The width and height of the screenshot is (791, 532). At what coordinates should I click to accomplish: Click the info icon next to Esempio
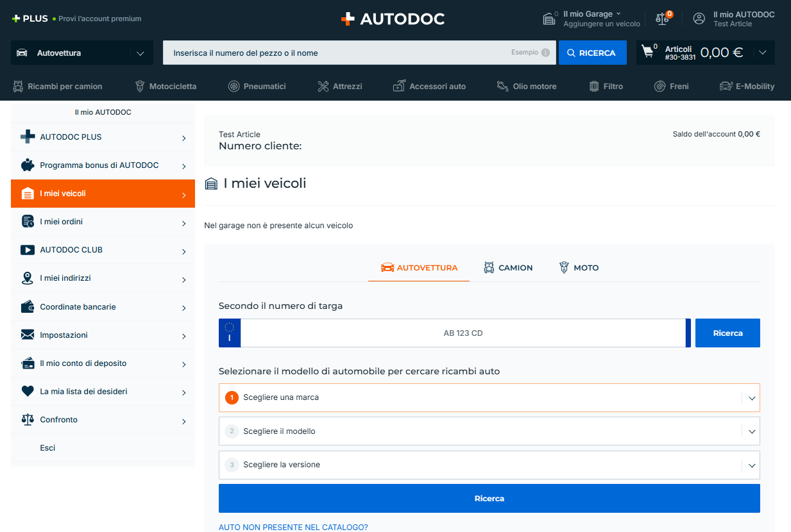coord(545,53)
